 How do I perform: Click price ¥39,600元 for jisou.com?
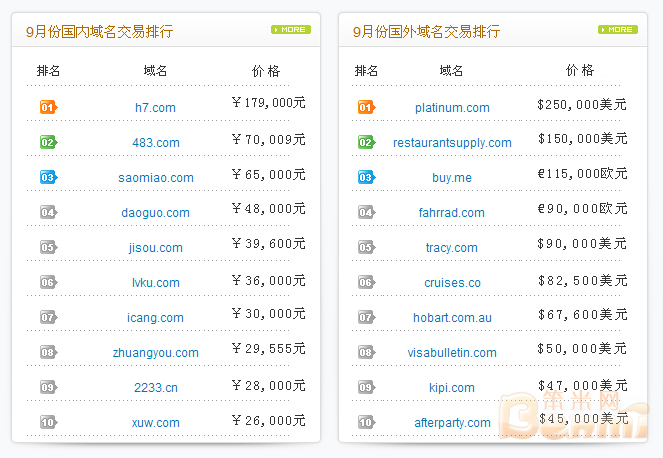[268, 244]
